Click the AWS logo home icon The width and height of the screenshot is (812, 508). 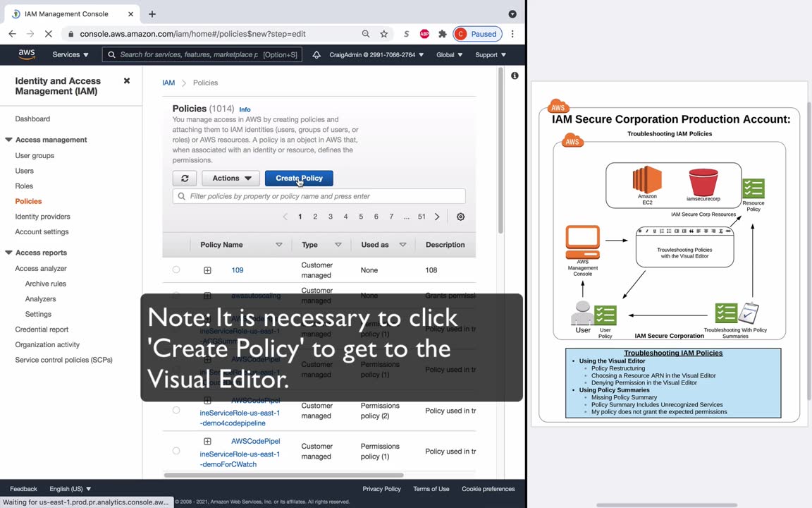(x=26, y=54)
